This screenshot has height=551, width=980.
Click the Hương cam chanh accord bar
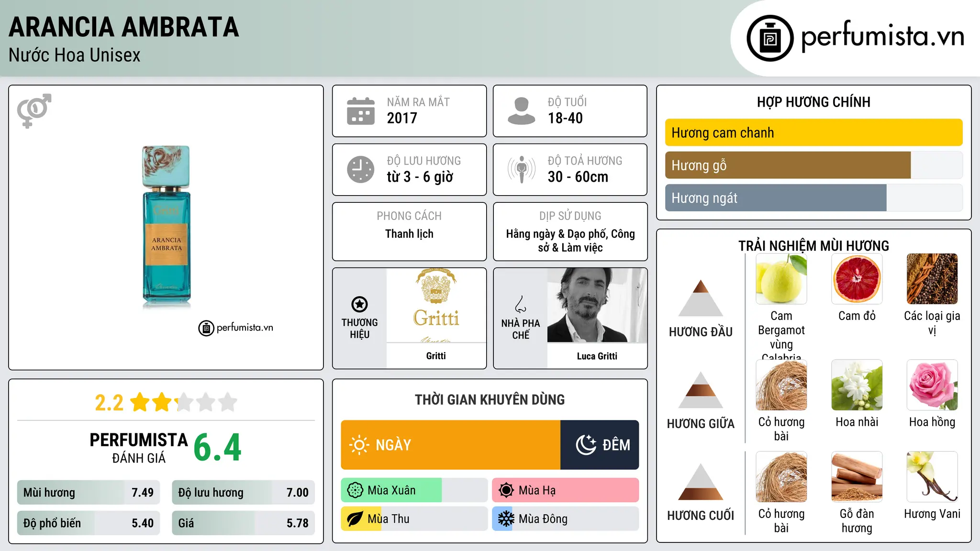pyautogui.click(x=813, y=132)
